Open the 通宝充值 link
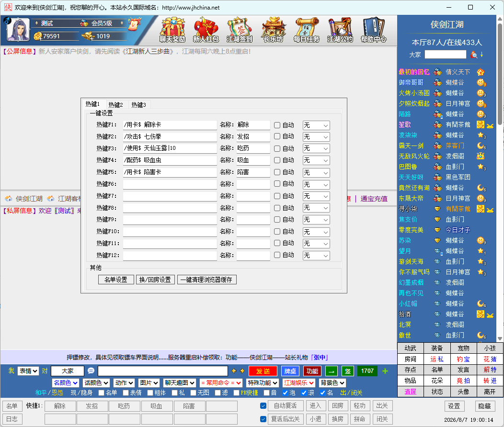504x427 pixels. (x=374, y=199)
